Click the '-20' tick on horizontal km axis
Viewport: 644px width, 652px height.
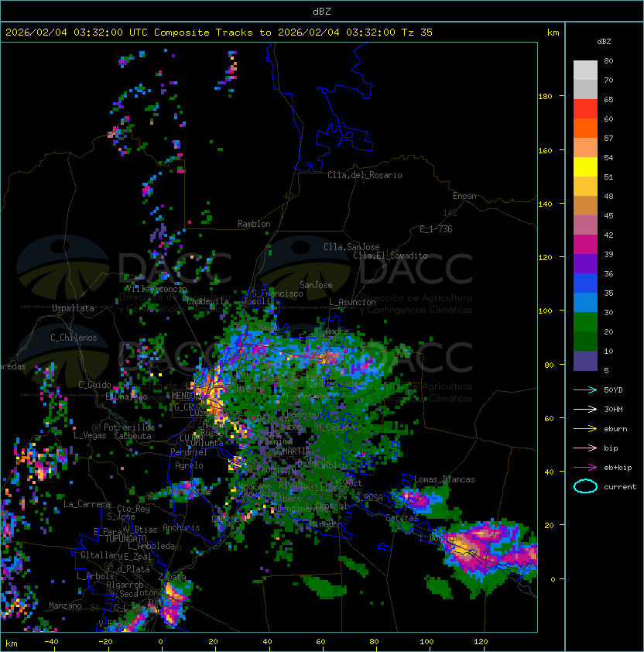point(105,642)
